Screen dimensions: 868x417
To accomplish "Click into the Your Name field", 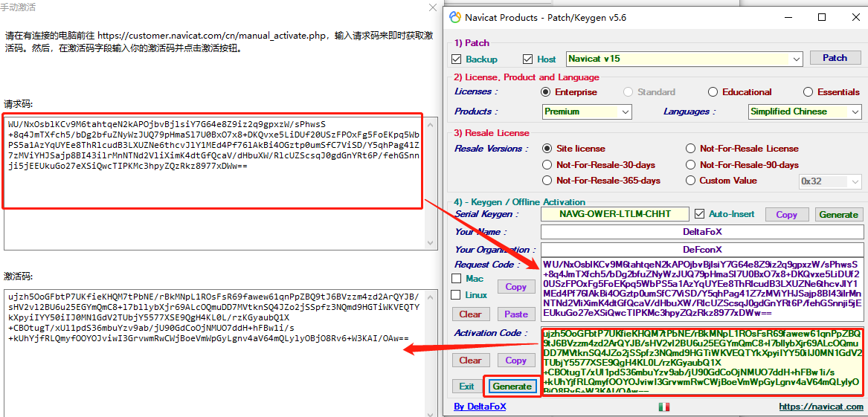I will [x=702, y=232].
